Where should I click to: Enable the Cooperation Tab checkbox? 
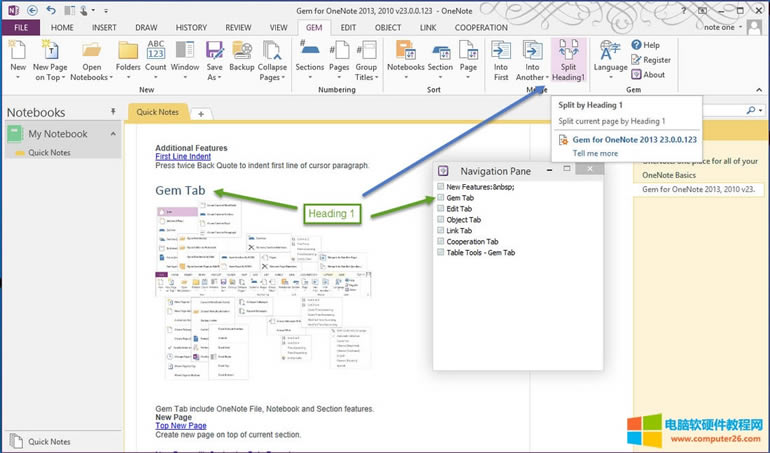pos(441,242)
